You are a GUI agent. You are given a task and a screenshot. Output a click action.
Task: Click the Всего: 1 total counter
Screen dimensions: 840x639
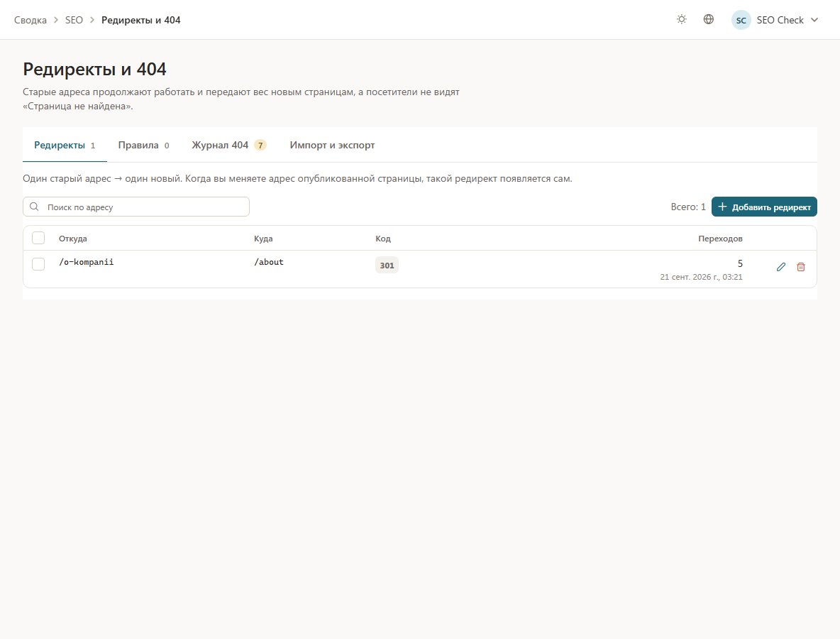pyautogui.click(x=688, y=207)
